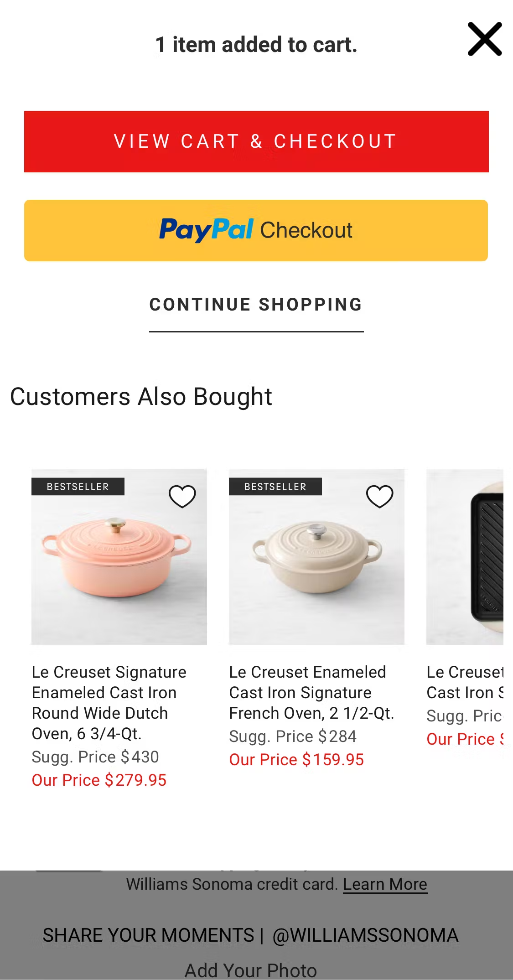
Task: Open the cream French Oven product image
Action: (316, 561)
